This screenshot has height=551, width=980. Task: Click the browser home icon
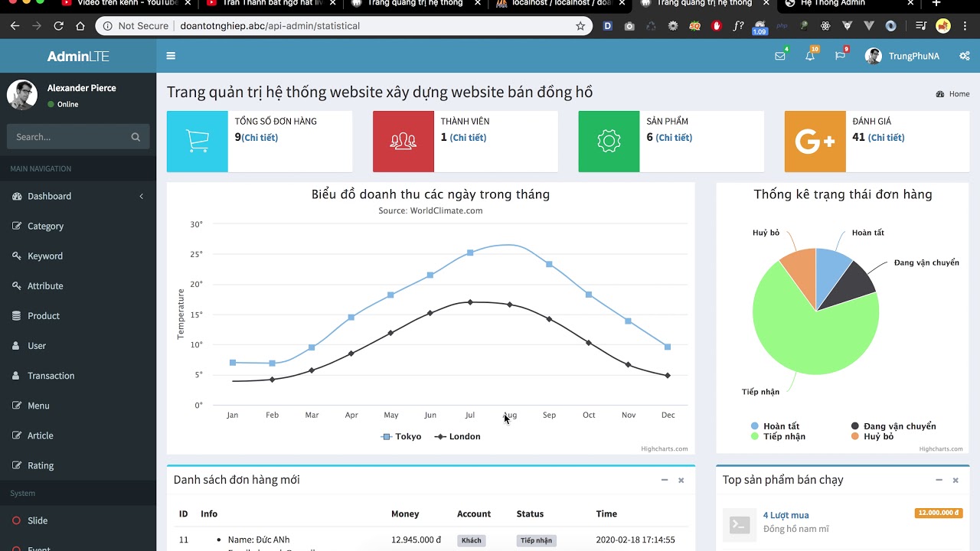(80, 25)
